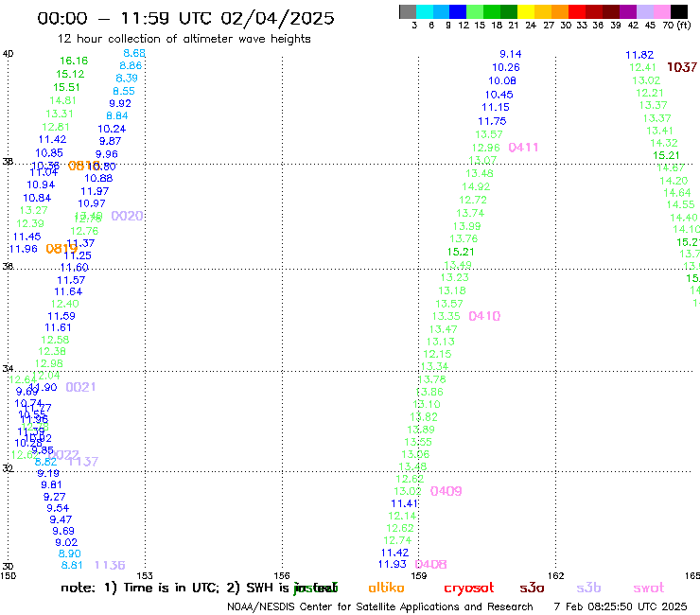Image resolution: width=700 pixels, height=615 pixels.
Task: Select the pink legend swatch before black
Action: pos(661,11)
